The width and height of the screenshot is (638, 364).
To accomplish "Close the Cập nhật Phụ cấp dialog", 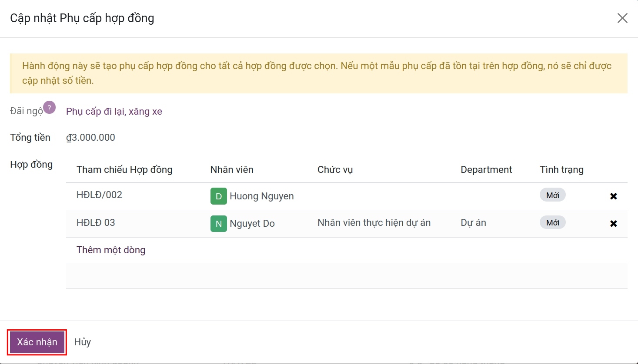I will point(622,18).
